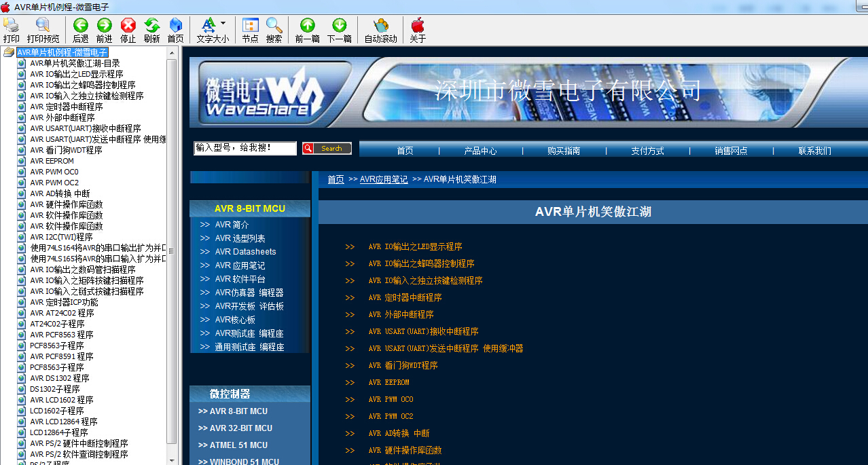Click the 首页 breadcrumb link
The image size is (868, 465).
tap(336, 179)
